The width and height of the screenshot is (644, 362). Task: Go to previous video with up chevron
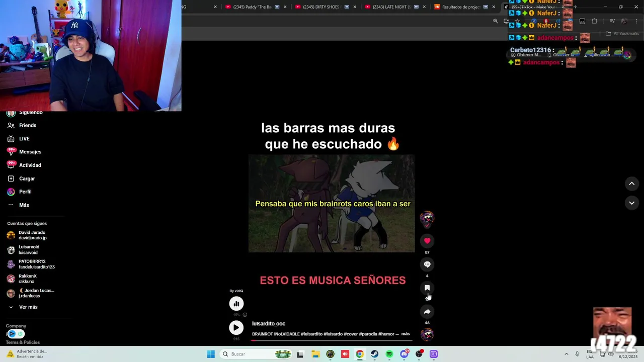(x=632, y=184)
